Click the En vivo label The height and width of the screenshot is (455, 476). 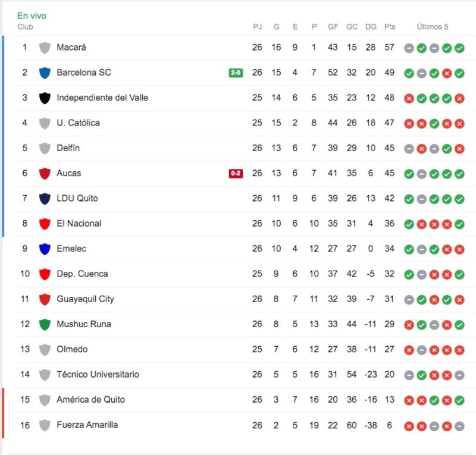(32, 16)
